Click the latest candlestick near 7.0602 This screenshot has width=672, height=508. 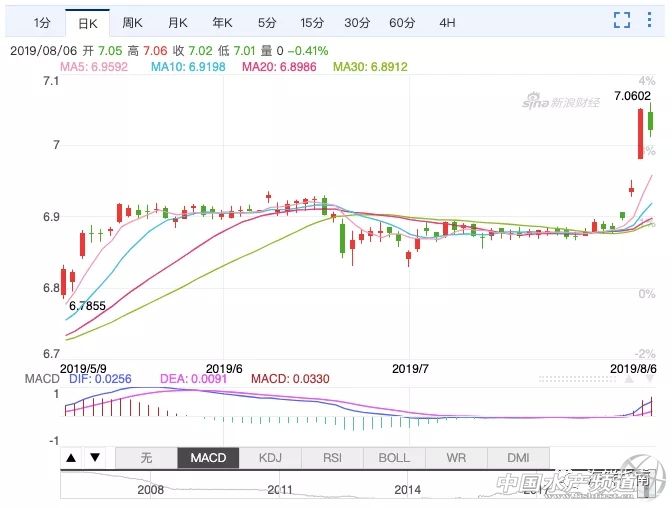[x=650, y=122]
